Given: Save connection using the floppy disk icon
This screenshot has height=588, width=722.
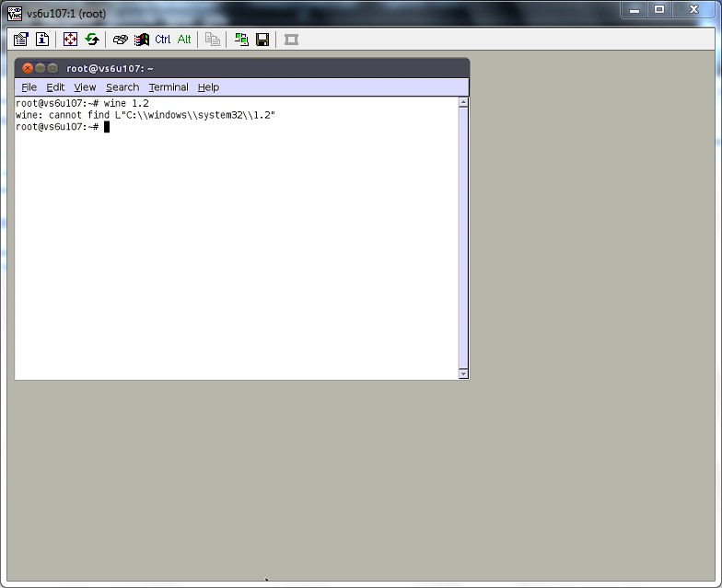Looking at the screenshot, I should tap(262, 40).
